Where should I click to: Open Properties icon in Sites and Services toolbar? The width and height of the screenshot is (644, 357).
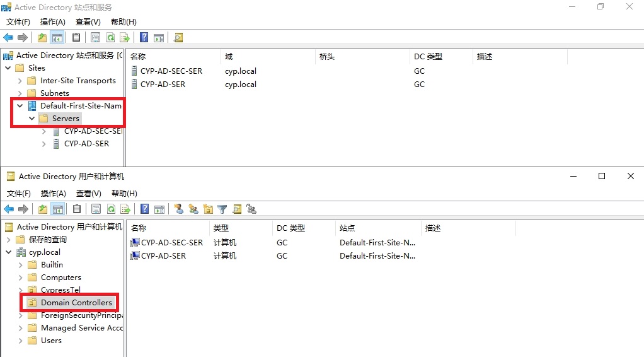click(95, 38)
